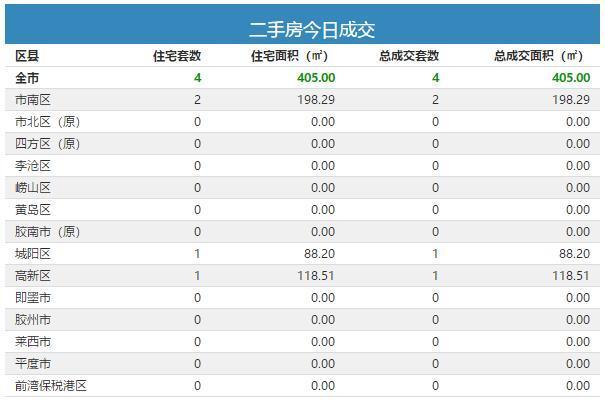The height and width of the screenshot is (400, 605).
Task: Click 平度市 住宅面积 value 0.00
Action: coord(323,364)
